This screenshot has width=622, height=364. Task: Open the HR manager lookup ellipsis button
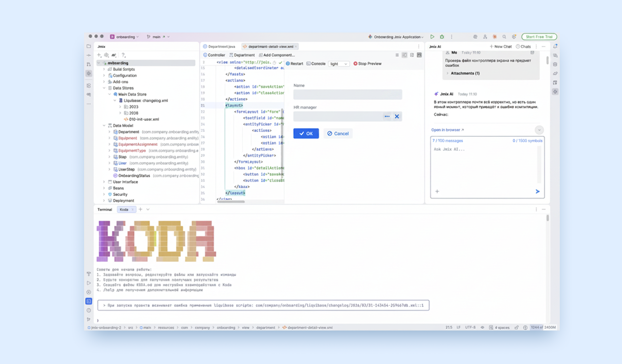coord(387,116)
